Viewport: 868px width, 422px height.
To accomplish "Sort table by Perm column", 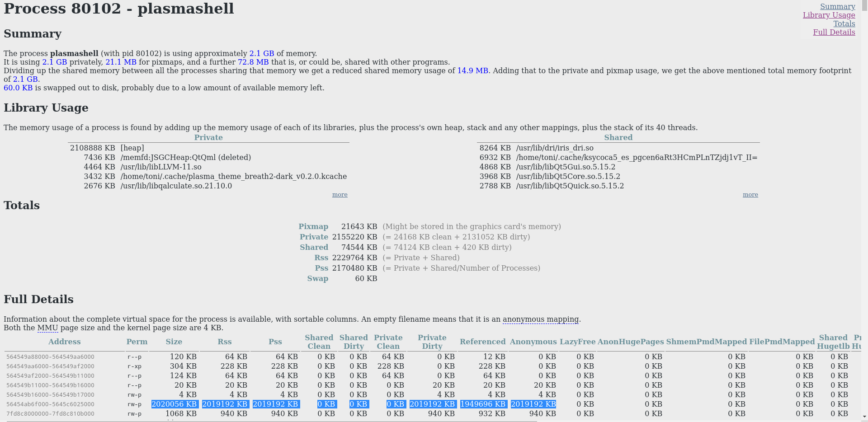I will click(x=137, y=342).
